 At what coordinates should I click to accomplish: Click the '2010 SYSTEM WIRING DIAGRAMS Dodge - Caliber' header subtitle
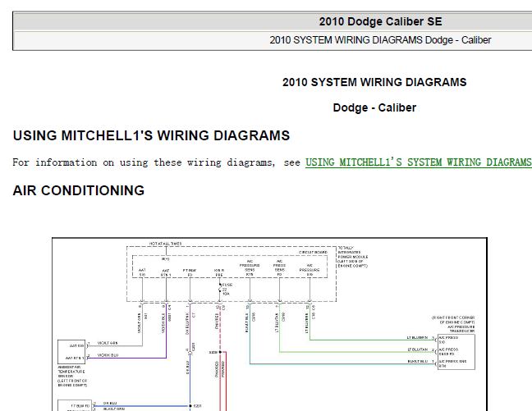click(380, 40)
